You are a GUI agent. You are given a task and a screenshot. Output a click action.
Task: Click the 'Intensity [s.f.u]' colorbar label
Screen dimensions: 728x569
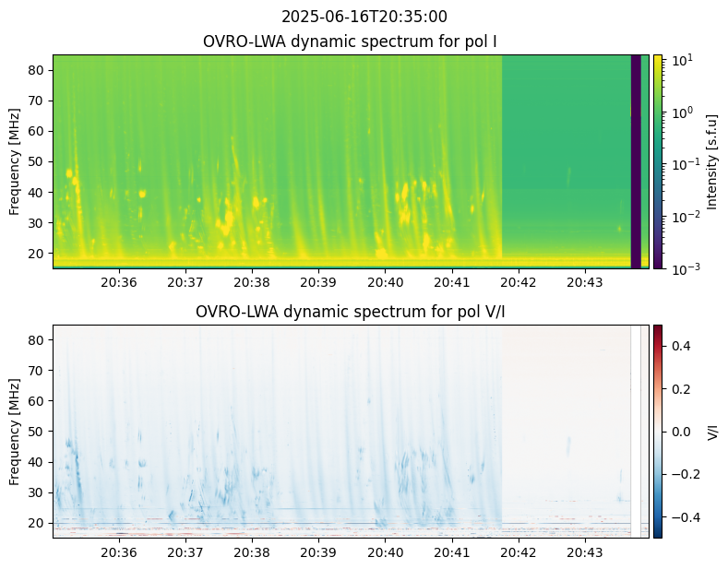(710, 161)
